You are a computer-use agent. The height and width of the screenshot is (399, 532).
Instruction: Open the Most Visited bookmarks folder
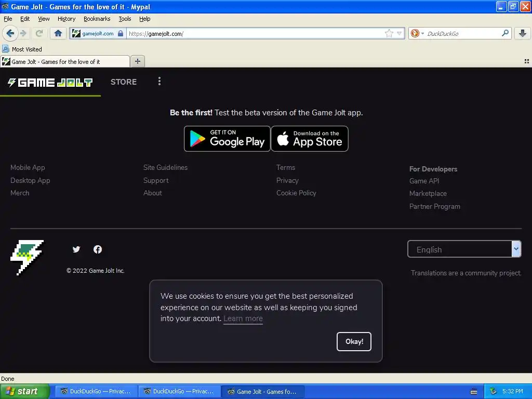(x=22, y=49)
